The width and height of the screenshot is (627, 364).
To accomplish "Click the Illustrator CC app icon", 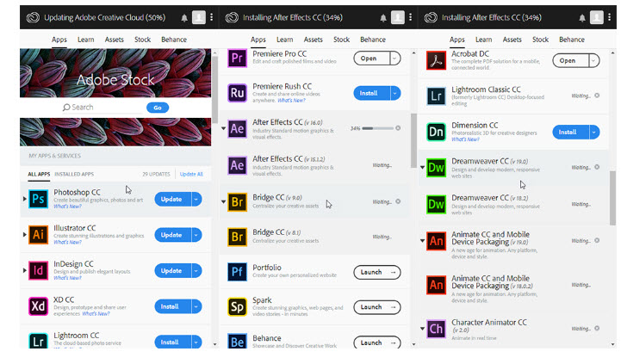I will (38, 235).
